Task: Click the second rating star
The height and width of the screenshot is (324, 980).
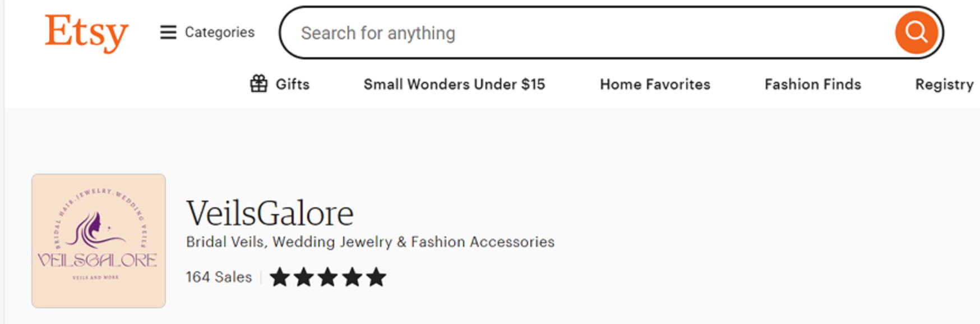Action: click(304, 277)
